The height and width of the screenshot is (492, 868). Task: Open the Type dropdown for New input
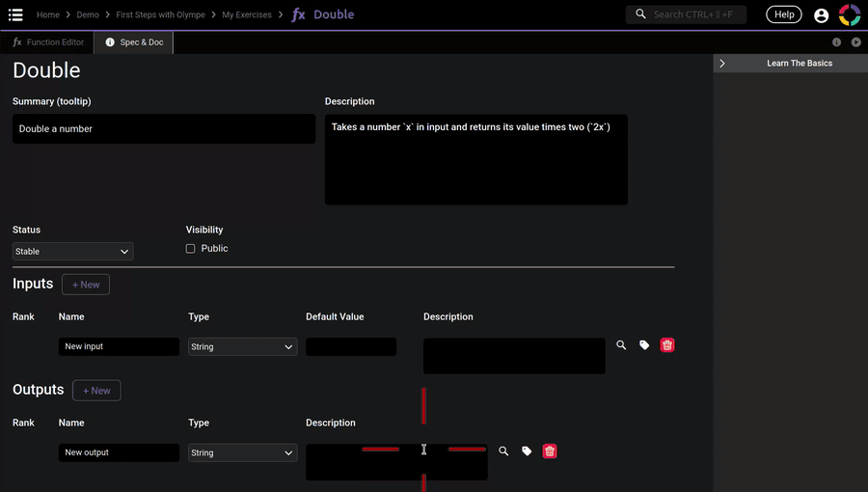click(242, 347)
